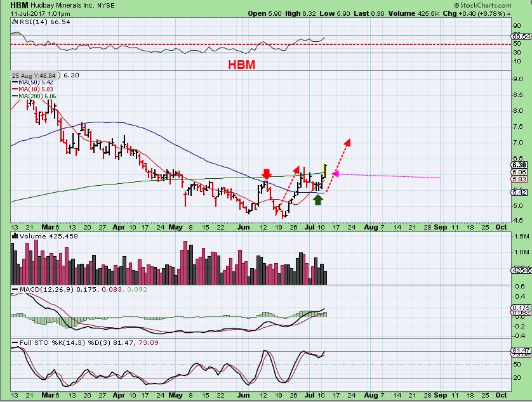
Task: Click the 11-Jul-2017 1:01pm timestamp
Action: point(40,14)
